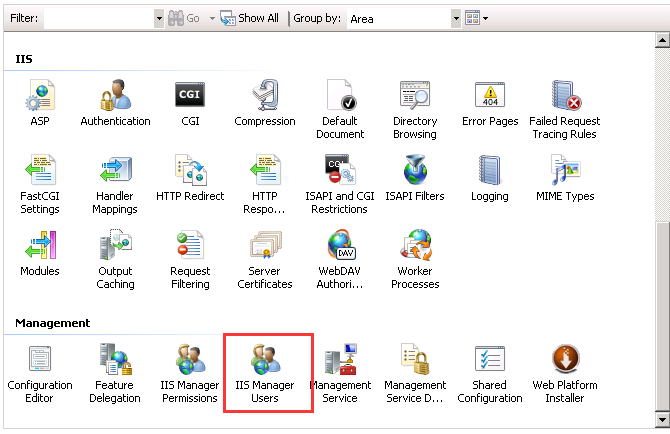Open IIS Manager Permissions

(x=191, y=359)
